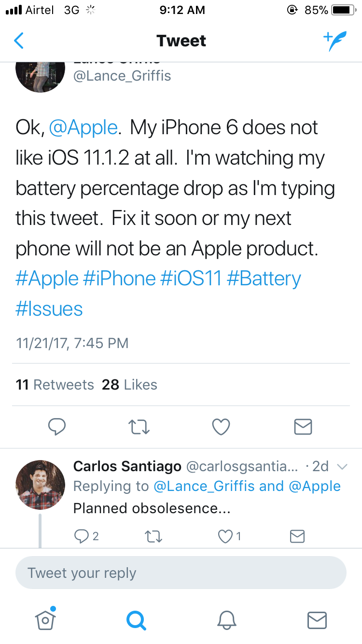Screen dimensions: 362x644
Task: Open Carlos Santiago's profile picture
Action: (40, 485)
